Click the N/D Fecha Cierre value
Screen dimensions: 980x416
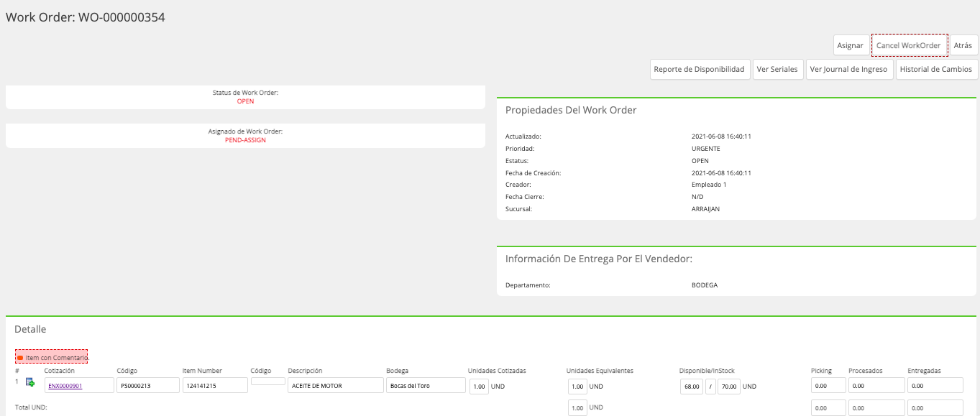(x=697, y=197)
